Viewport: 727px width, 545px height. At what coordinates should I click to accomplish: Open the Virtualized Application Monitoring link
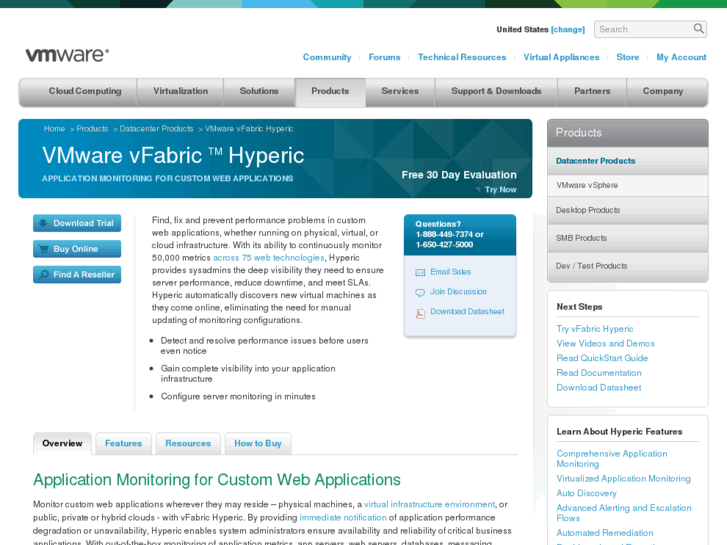(624, 478)
